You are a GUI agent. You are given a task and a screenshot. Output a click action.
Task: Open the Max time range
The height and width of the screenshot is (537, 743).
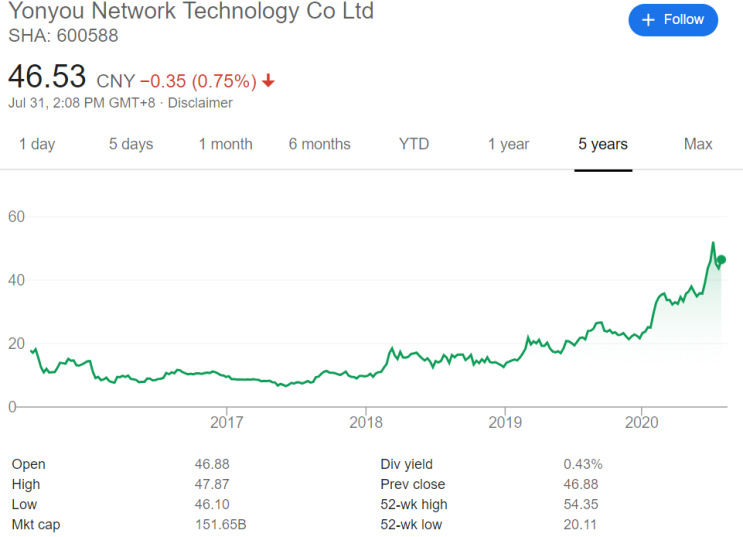coord(698,144)
